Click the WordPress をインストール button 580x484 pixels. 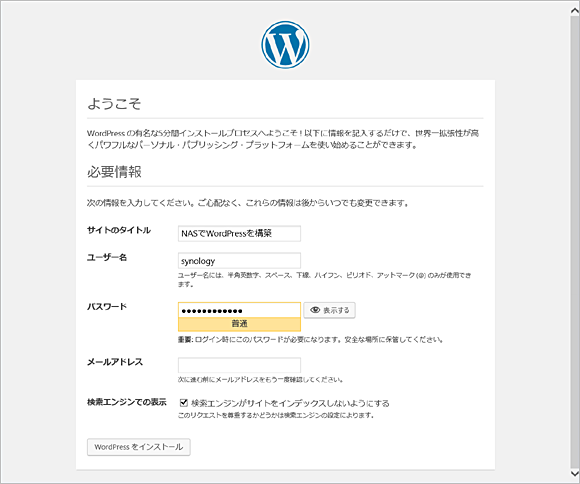pos(139,447)
